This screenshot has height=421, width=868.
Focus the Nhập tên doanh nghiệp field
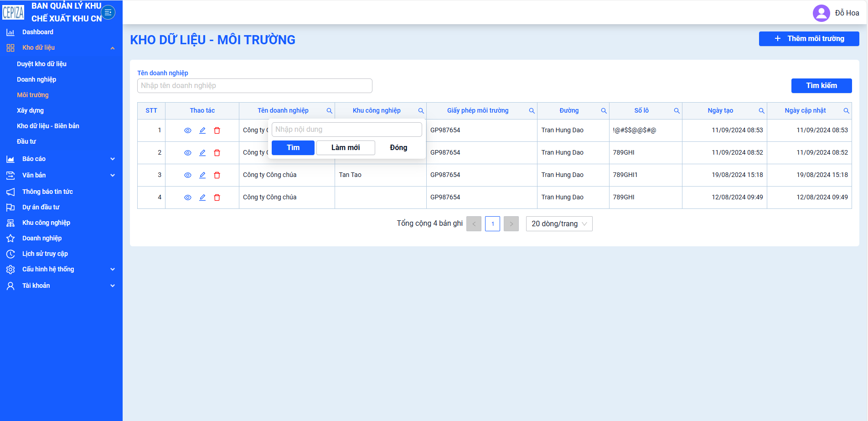click(255, 86)
